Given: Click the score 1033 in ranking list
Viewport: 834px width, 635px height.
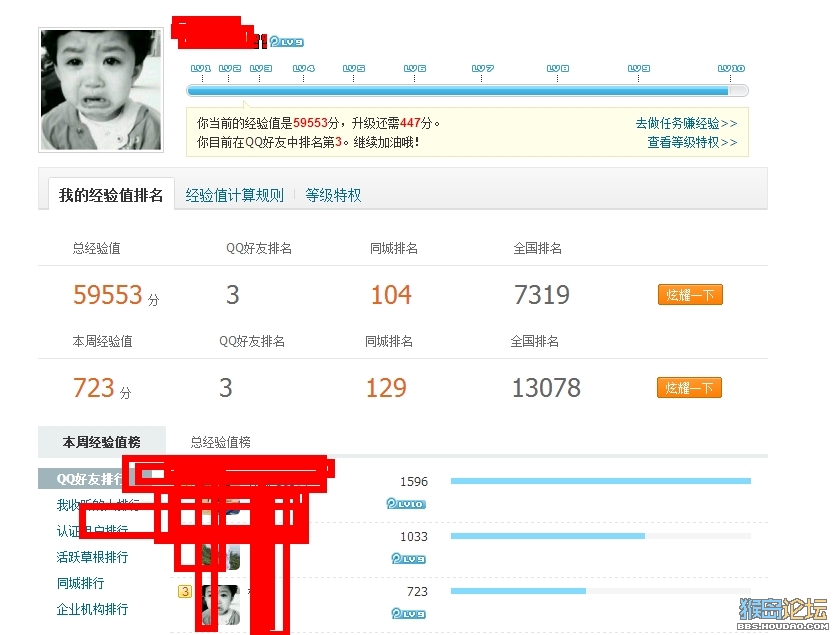Looking at the screenshot, I should pos(414,537).
